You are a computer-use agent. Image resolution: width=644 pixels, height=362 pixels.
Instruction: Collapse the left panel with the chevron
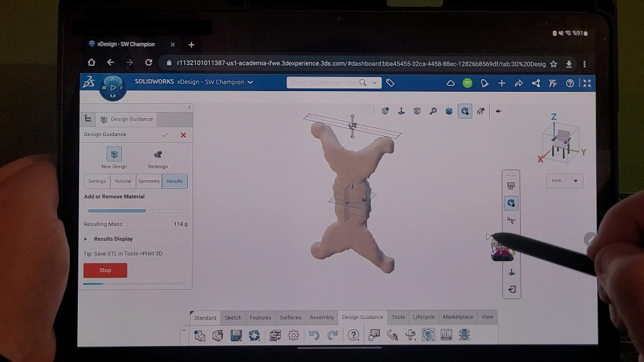tap(190, 107)
